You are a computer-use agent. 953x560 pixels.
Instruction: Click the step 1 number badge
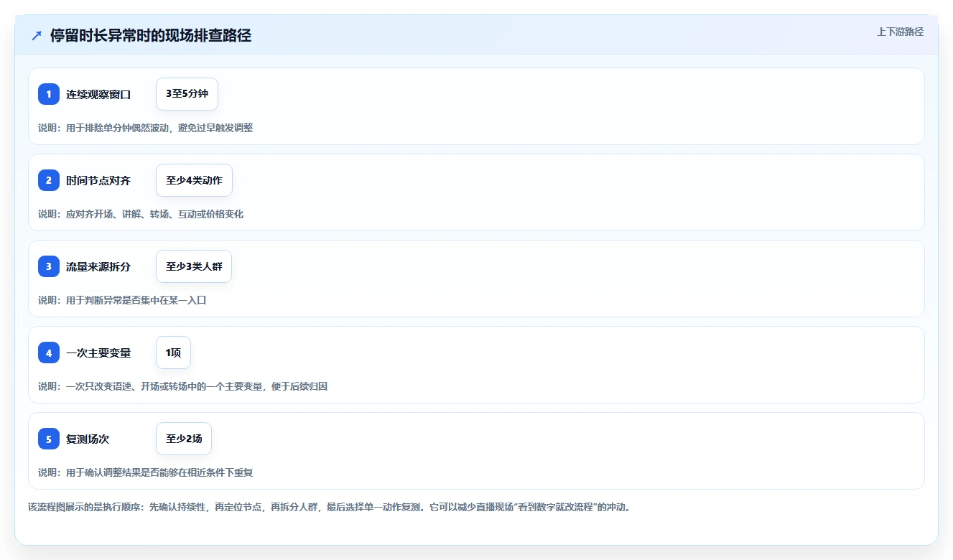click(x=49, y=94)
